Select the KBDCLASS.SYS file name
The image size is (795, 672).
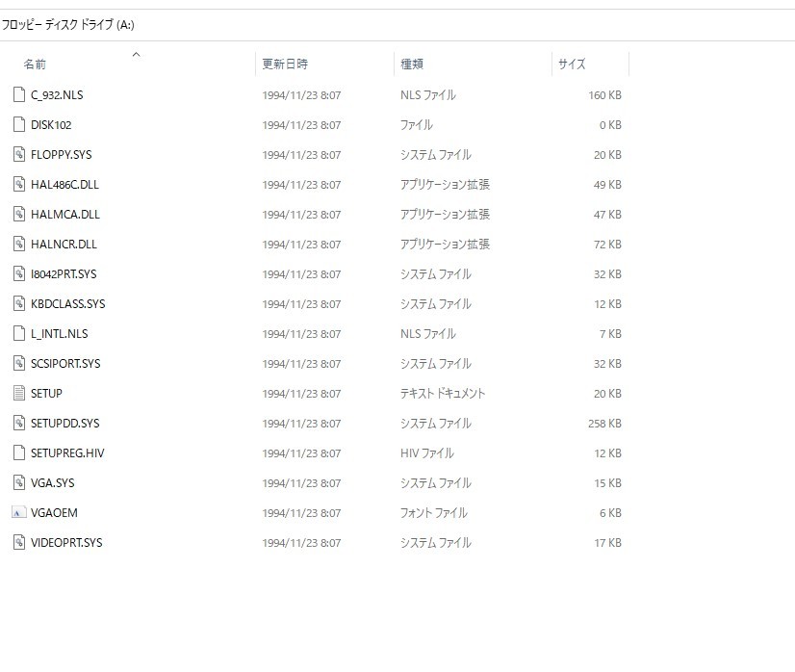pos(68,304)
